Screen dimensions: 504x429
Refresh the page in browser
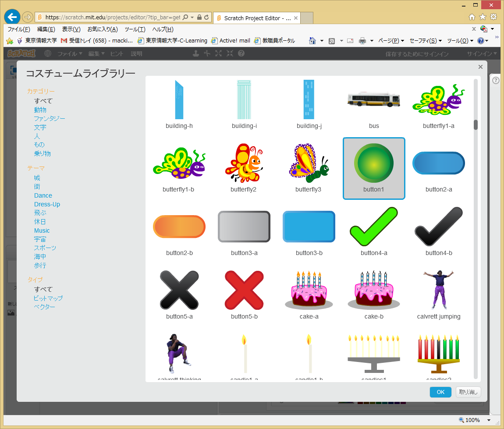(206, 18)
